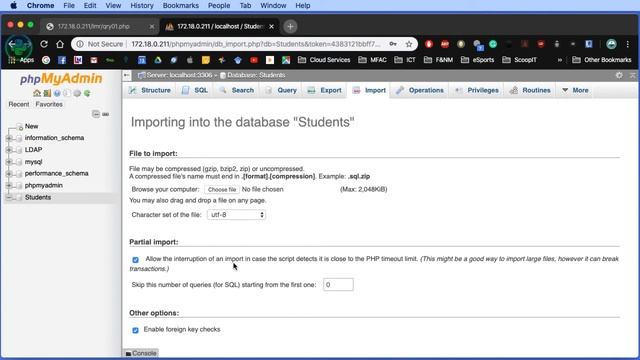Viewport: 640px width, 360px height.
Task: Click the reload navigation panel icon
Action: point(87,93)
